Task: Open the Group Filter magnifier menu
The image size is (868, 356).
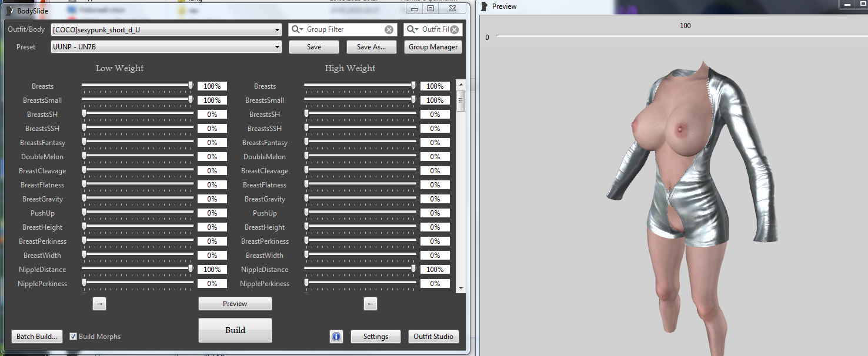Action: (297, 29)
